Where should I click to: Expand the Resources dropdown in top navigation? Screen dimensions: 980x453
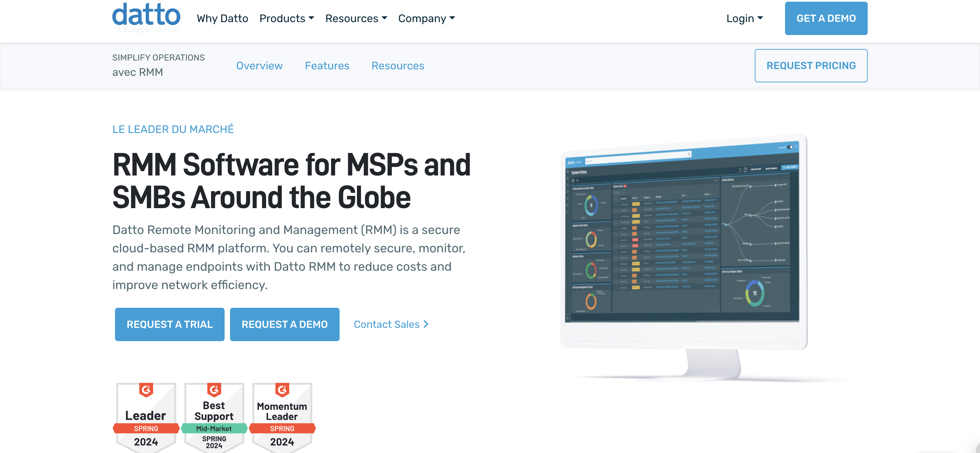[356, 18]
